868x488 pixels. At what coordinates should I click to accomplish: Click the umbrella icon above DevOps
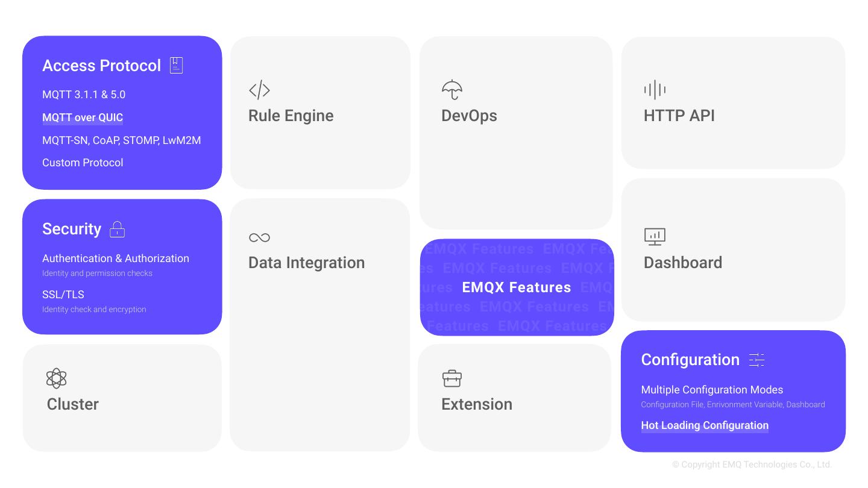(x=452, y=90)
